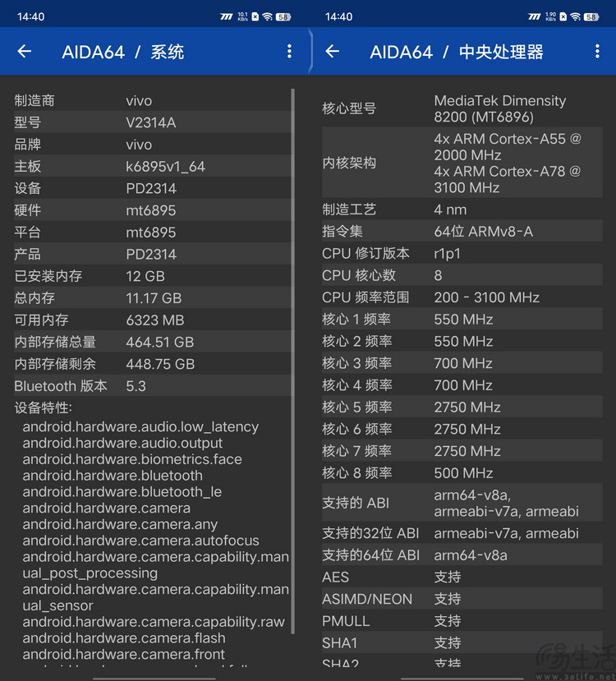Select android.hardware.audio.low_latency entry
616x681 pixels.
point(140,427)
